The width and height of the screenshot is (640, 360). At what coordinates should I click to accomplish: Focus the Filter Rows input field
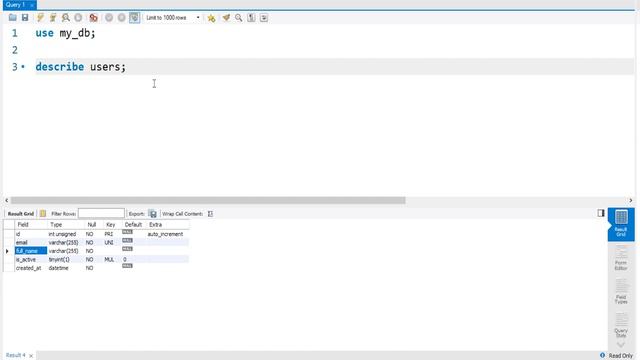(x=101, y=213)
